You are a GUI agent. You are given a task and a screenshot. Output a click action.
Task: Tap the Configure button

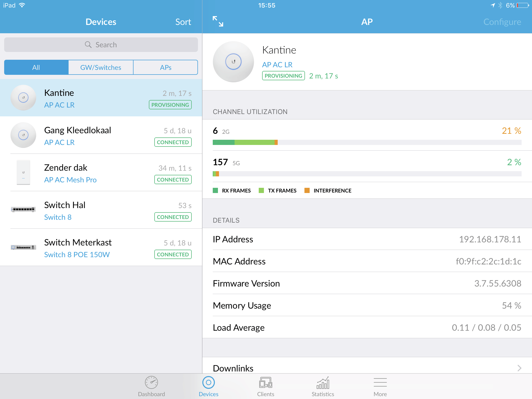tap(502, 22)
